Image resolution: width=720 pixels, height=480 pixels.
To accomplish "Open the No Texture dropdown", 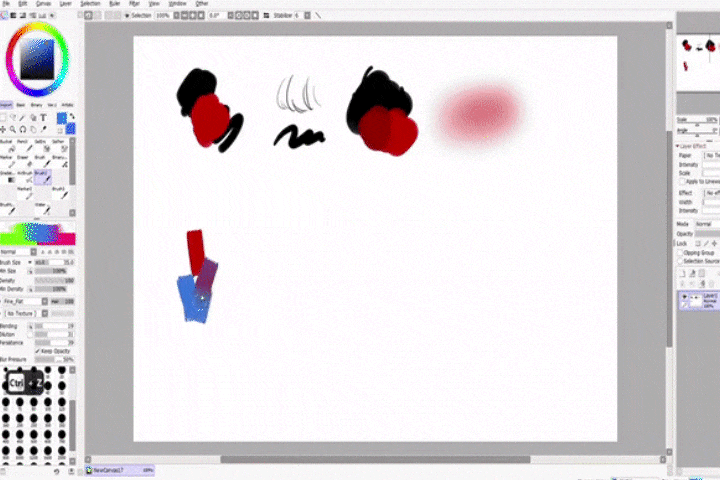I will click(x=25, y=313).
